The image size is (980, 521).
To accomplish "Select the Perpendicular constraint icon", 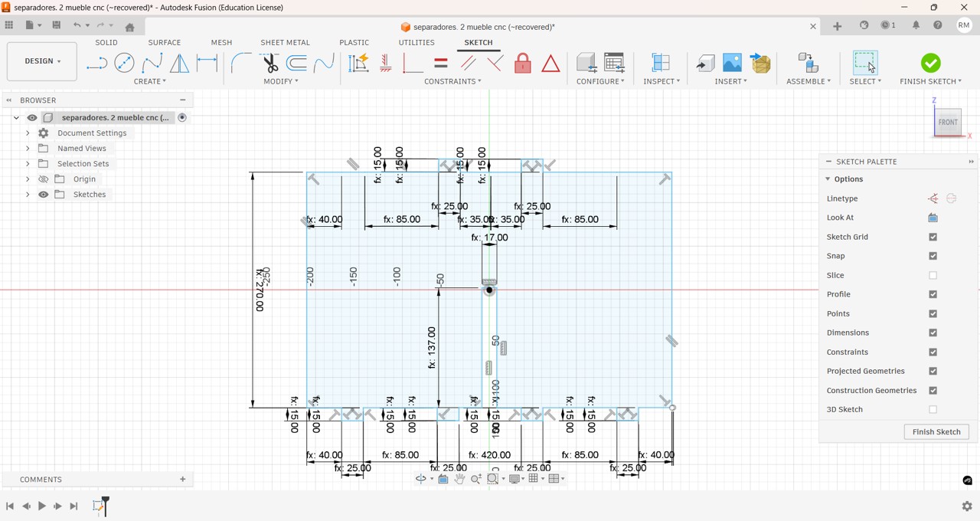I will click(495, 63).
